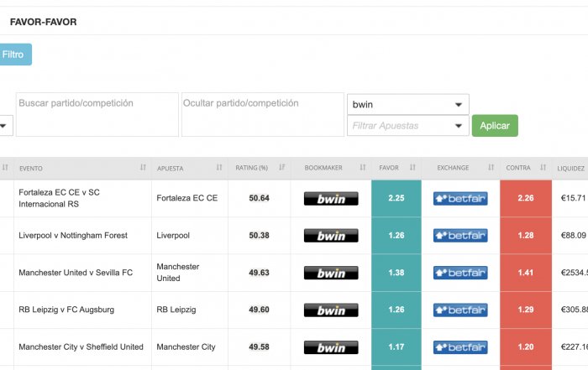Viewport: 588px width, 370px height.
Task: Click bwin logo for Manchester United match
Action: click(331, 273)
